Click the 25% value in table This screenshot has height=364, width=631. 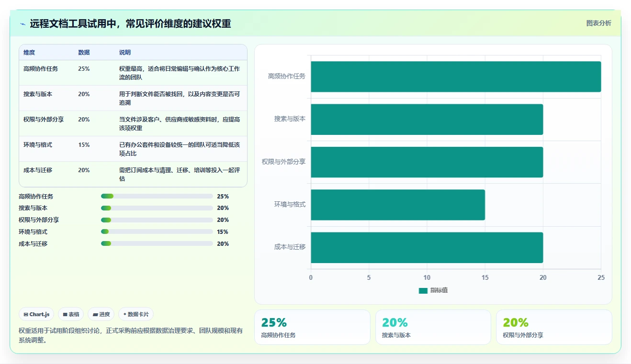click(x=84, y=69)
